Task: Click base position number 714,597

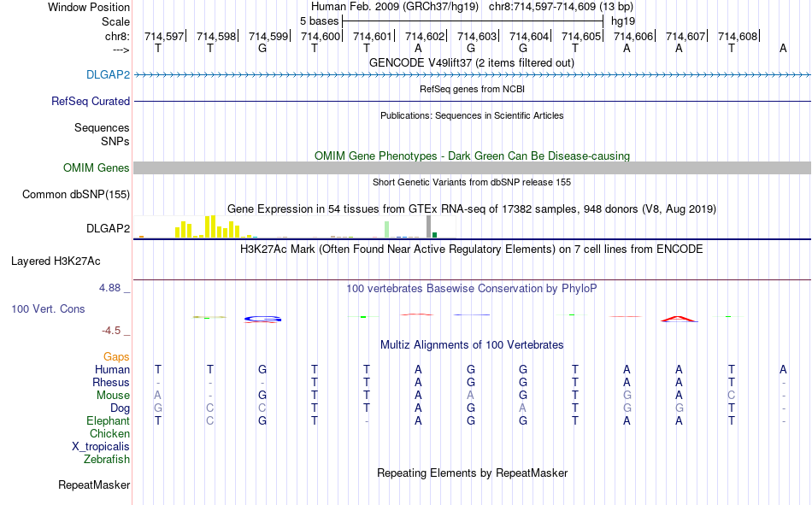Action: click(x=164, y=36)
